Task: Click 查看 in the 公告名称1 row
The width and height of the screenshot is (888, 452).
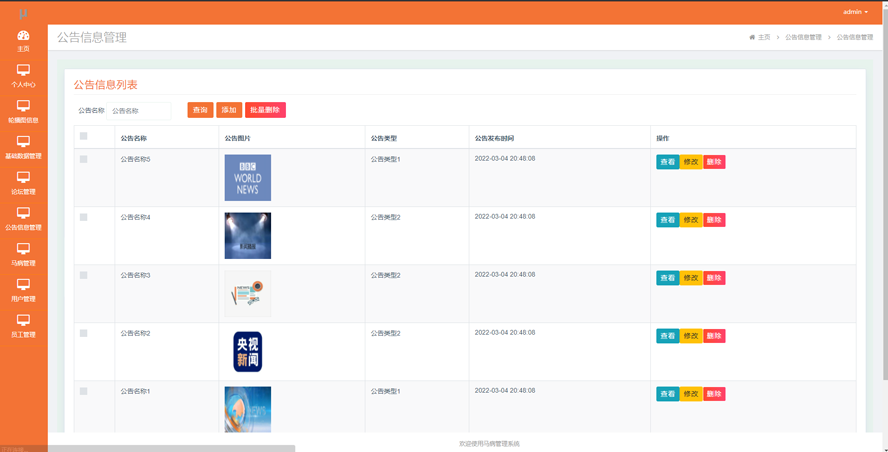Action: 668,394
